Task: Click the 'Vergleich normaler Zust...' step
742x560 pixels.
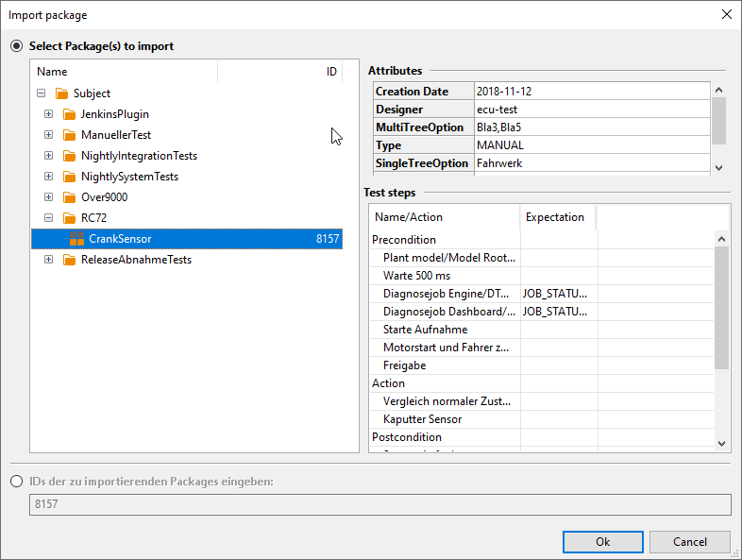Action: pyautogui.click(x=447, y=401)
